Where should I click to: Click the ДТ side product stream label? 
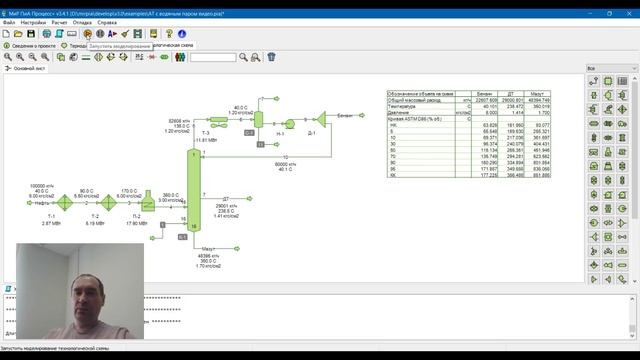click(226, 199)
